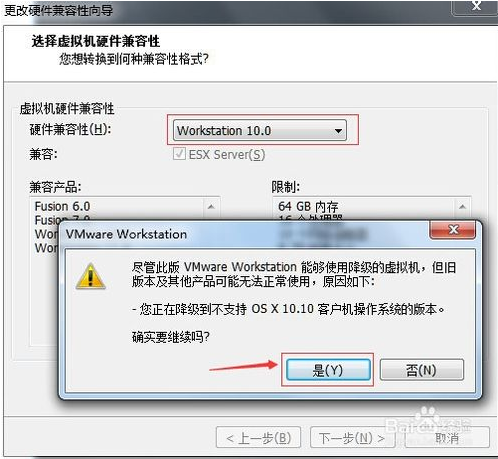Close the VMware Workstation warning dialog
The width and height of the screenshot is (498, 459).
click(453, 230)
